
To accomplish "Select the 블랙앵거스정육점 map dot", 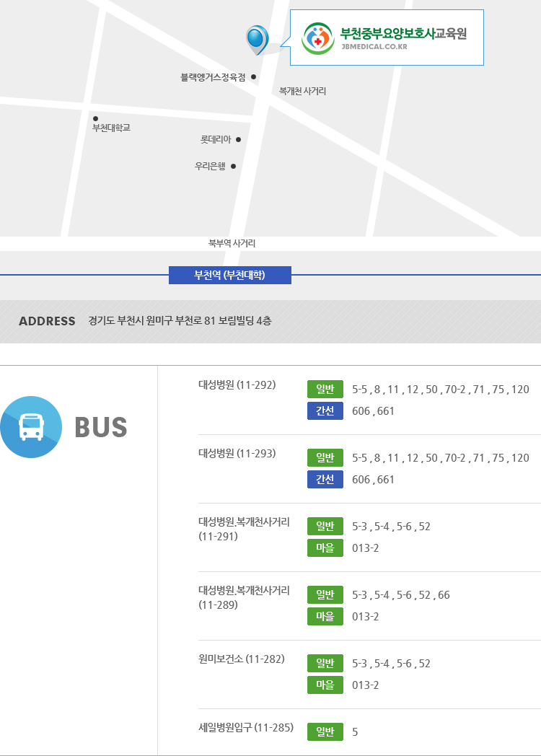I will pyautogui.click(x=253, y=76).
